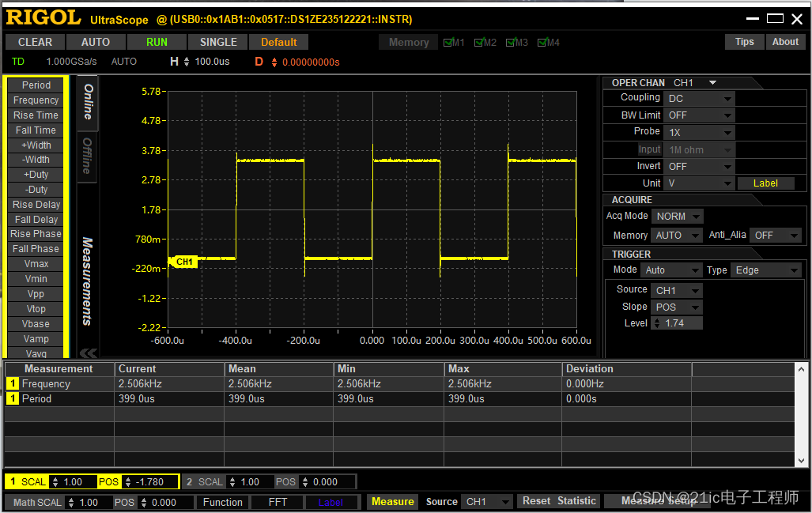
Task: Collapse the measurements panel double-arrow icon
Action: pos(88,353)
